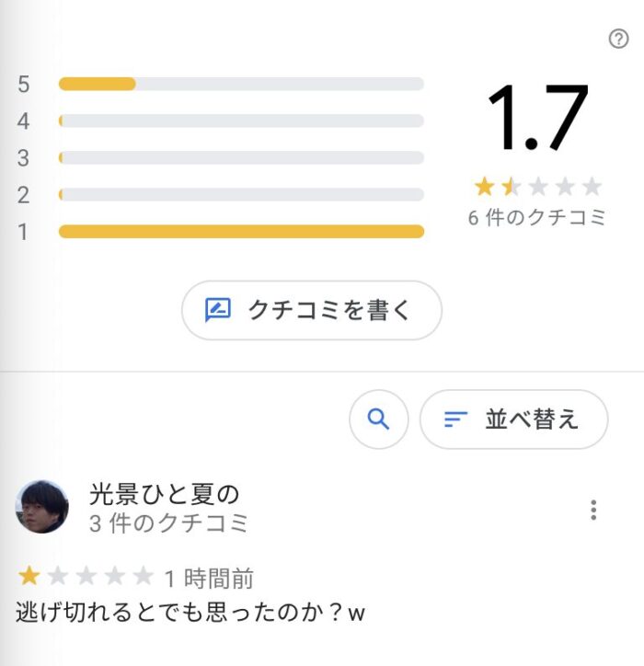The image size is (644, 666).
Task: Click the reviewer's 3 件のクチコミ text
Action: [x=168, y=522]
